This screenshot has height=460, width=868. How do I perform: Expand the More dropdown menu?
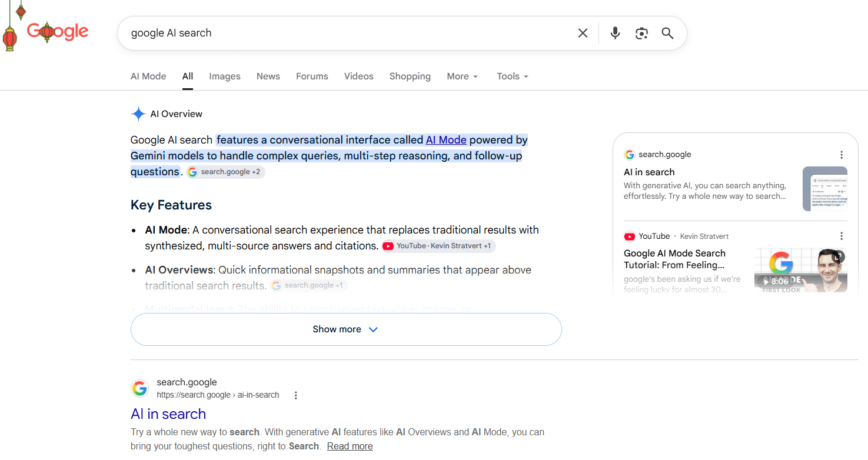(x=463, y=76)
